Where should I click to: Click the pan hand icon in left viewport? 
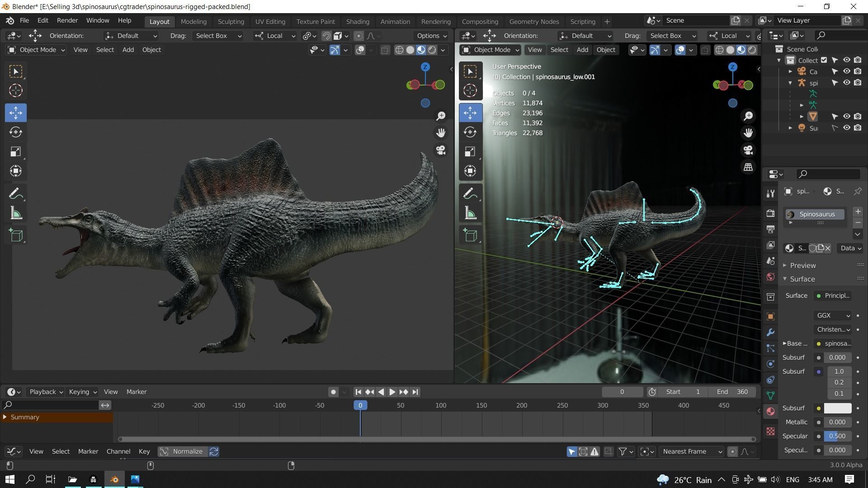(441, 133)
